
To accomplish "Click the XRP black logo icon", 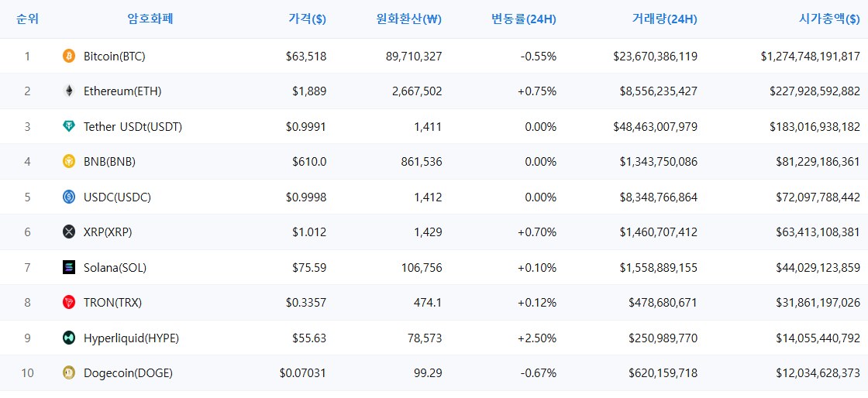I will [69, 232].
